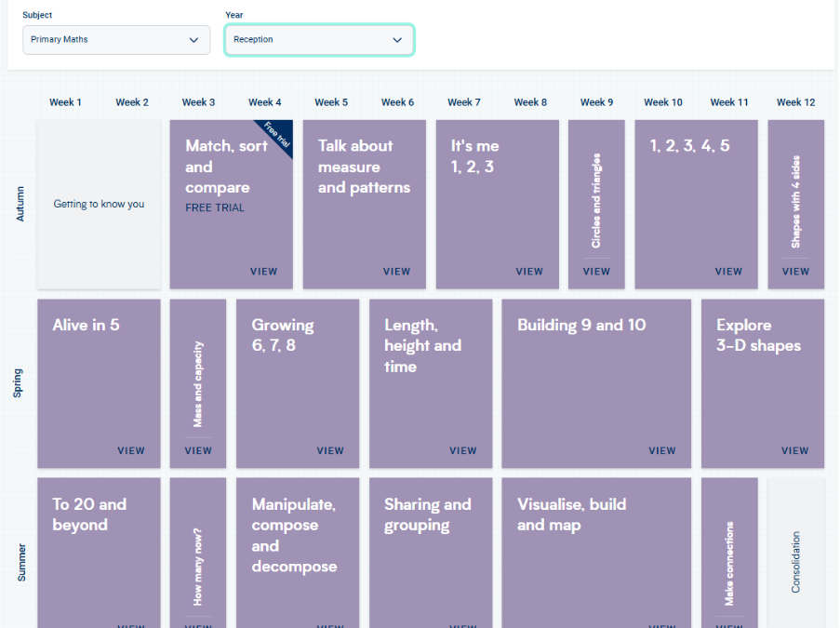Image resolution: width=840 pixels, height=628 pixels.
Task: Click VIEW on Growing 6, 7, 8
Action: [330, 450]
